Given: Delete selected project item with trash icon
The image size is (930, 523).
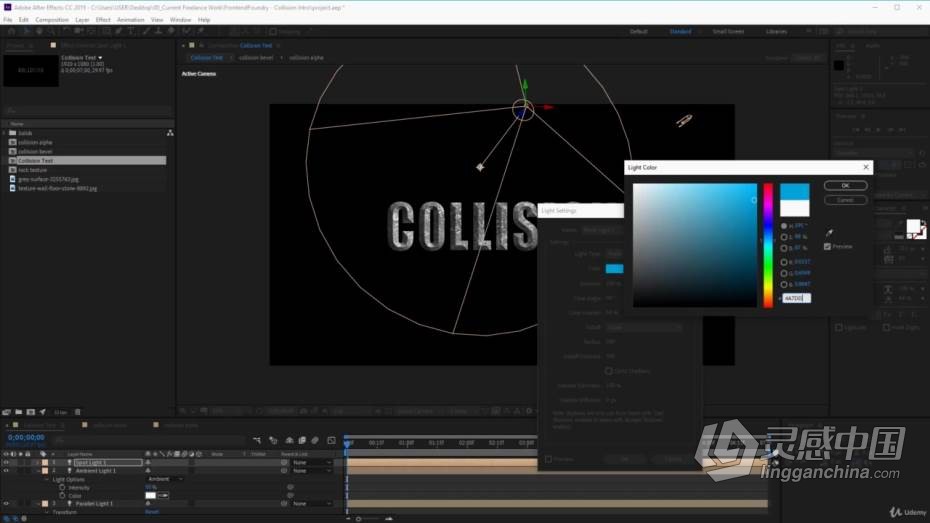Looking at the screenshot, I should tap(78, 412).
